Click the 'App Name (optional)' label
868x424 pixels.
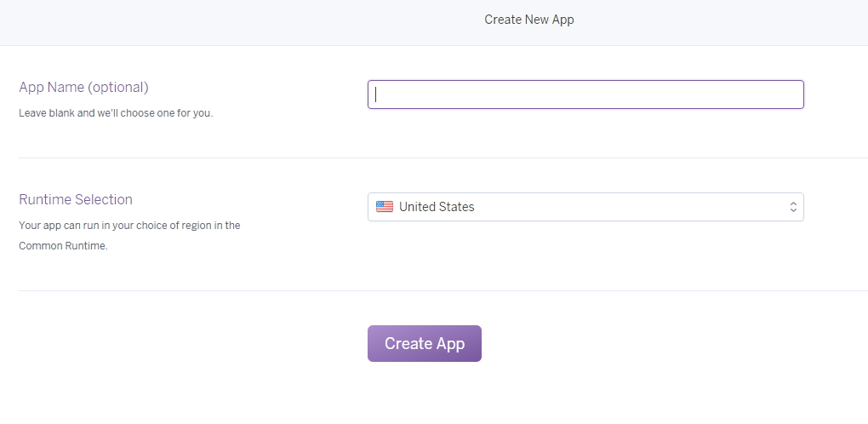click(83, 88)
